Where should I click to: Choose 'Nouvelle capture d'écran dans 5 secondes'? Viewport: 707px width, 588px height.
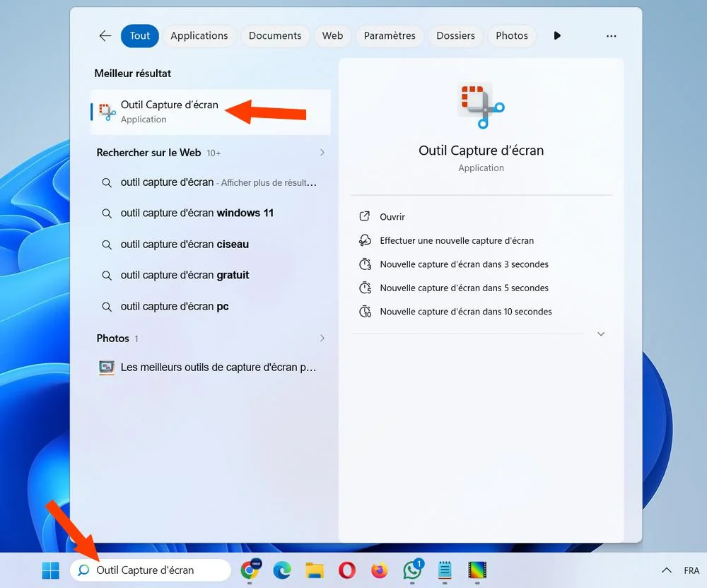point(464,288)
